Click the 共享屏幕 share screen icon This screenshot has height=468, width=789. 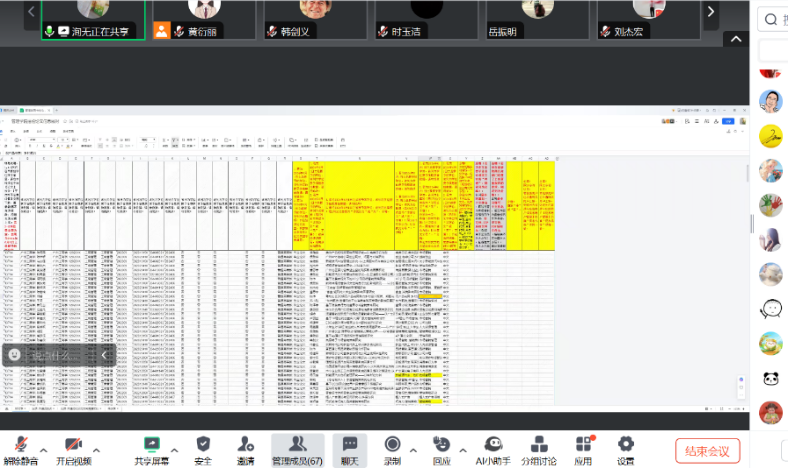(153, 448)
